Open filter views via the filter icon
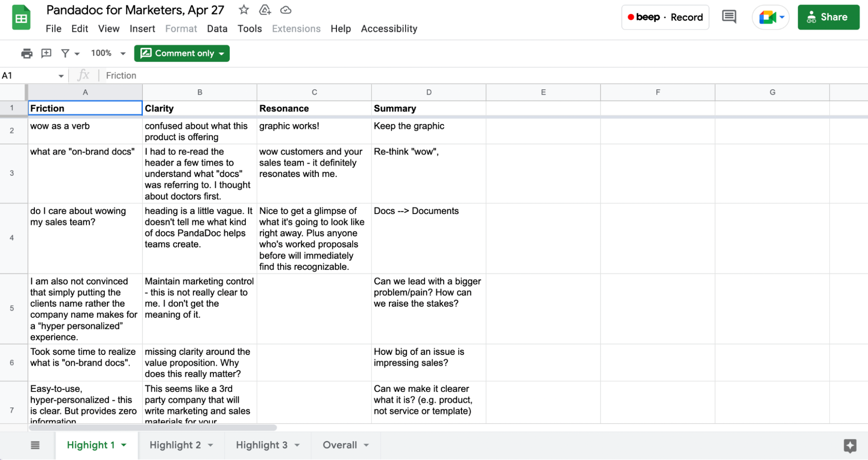Image resolution: width=868 pixels, height=460 pixels. [64, 53]
